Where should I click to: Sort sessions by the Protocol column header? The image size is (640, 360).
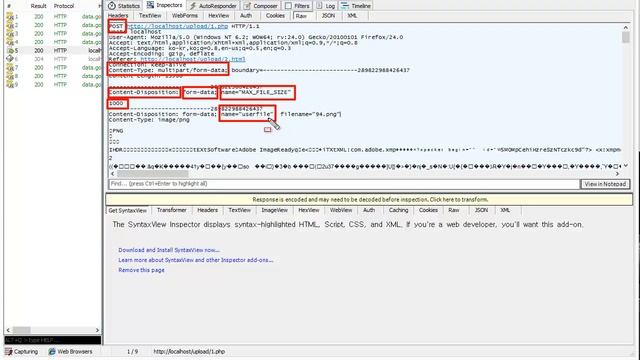[x=64, y=6]
